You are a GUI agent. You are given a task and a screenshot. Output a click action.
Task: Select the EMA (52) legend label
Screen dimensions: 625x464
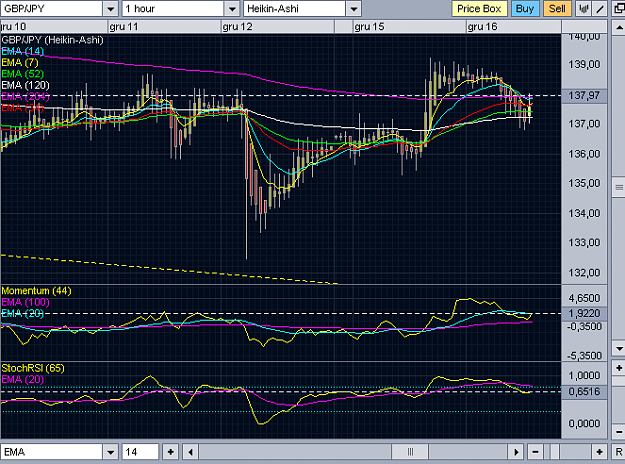point(22,74)
